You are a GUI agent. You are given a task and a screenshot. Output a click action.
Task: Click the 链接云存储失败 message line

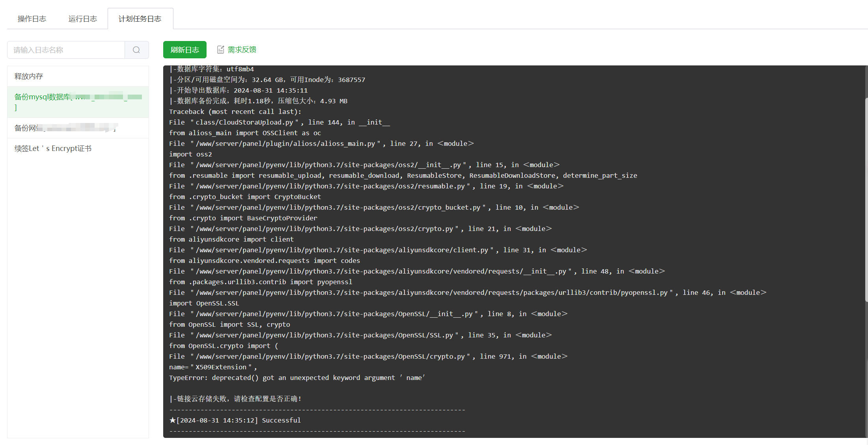236,399
